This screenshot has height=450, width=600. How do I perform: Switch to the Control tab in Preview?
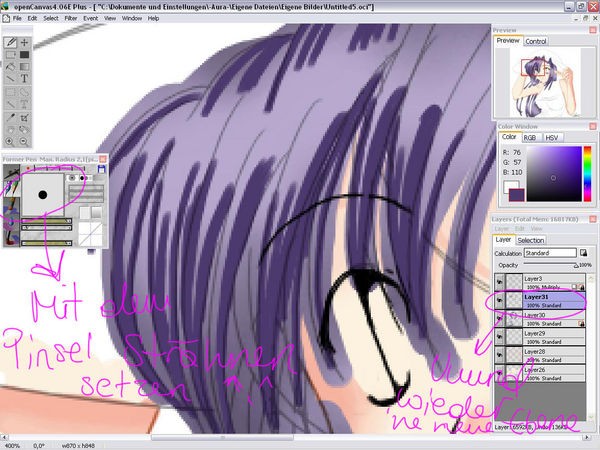coord(536,41)
